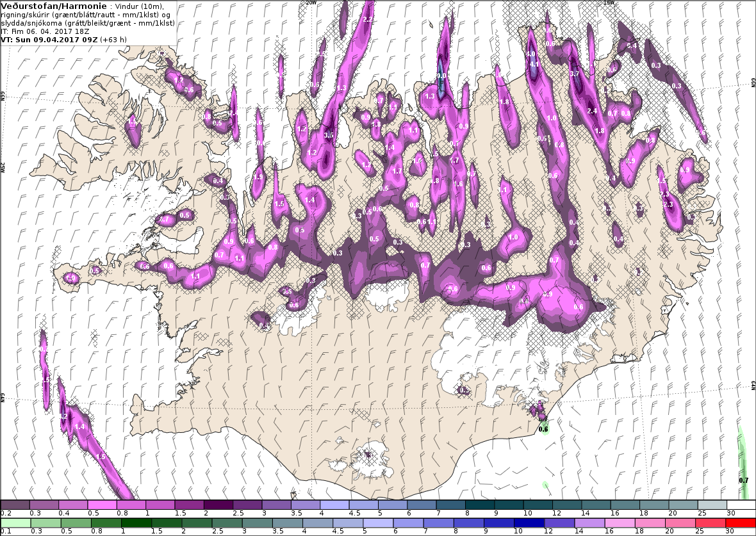Image resolution: width=756 pixels, height=536 pixels.
Task: Click the 30 label in snow legend row
Action: click(732, 514)
